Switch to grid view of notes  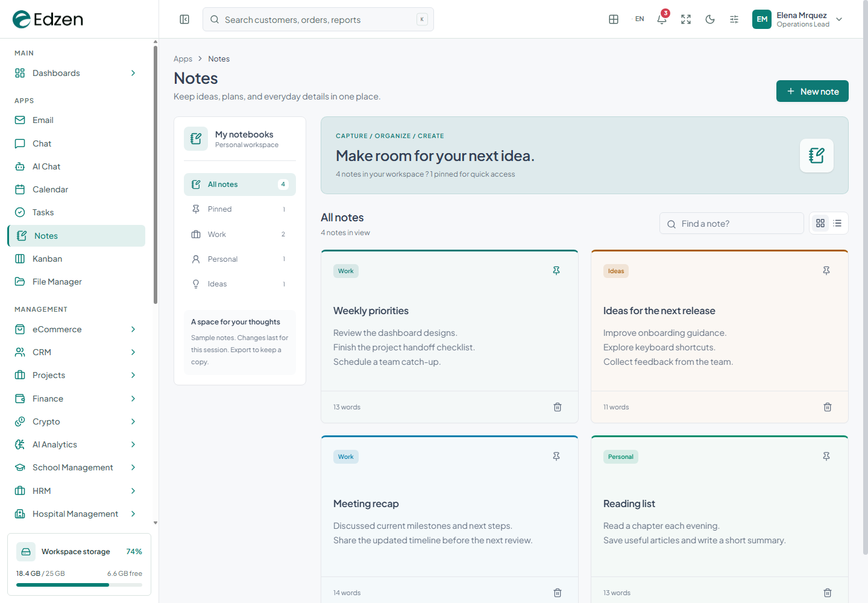point(820,223)
